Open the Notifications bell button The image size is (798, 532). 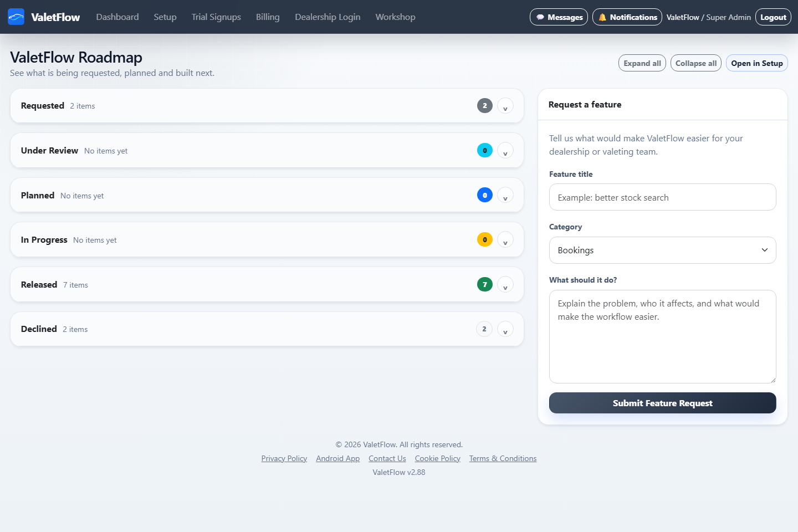[x=627, y=17]
